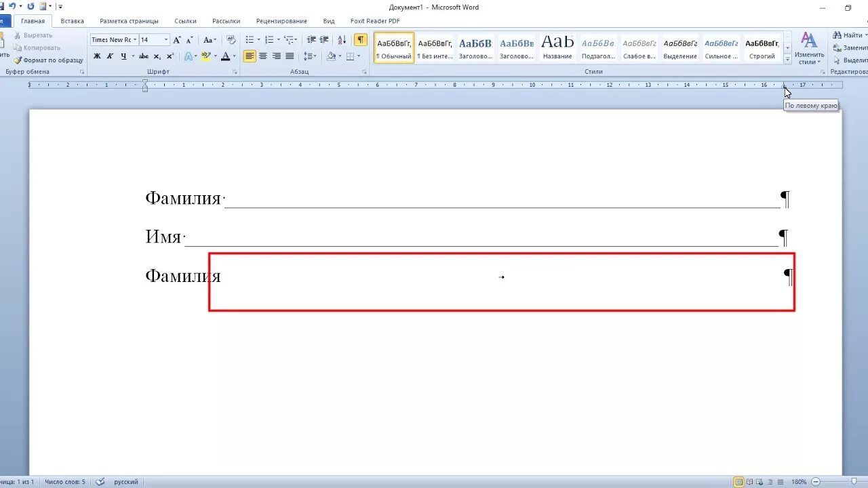
Task: Switch to Вставка tab
Action: point(73,21)
